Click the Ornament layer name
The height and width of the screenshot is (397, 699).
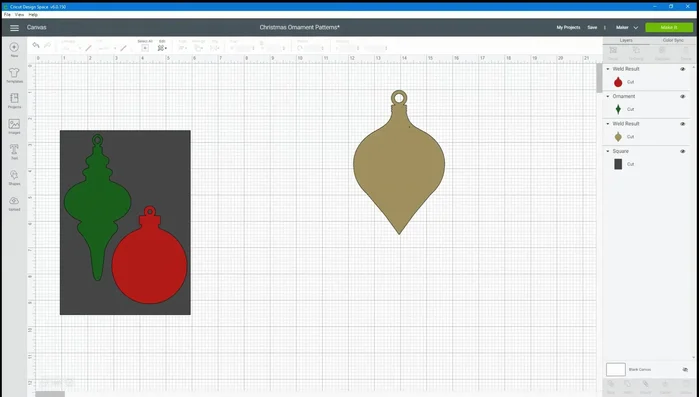(x=624, y=96)
